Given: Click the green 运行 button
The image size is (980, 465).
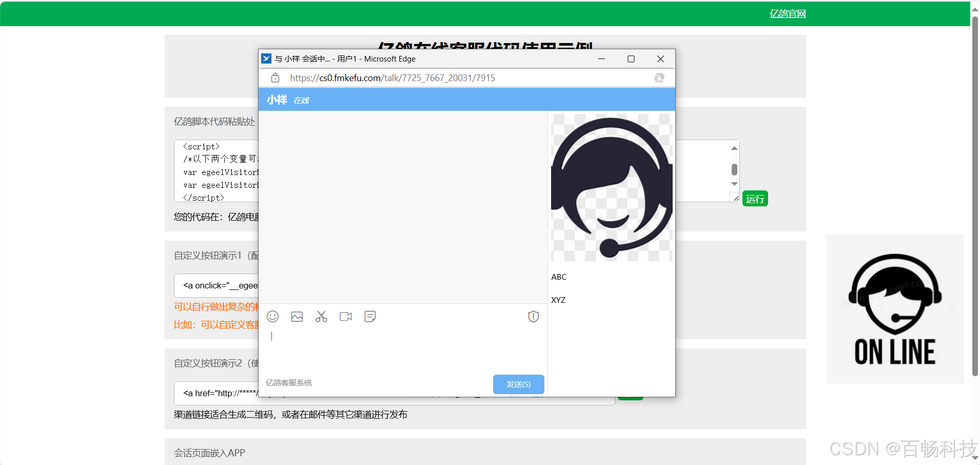Looking at the screenshot, I should (x=755, y=199).
